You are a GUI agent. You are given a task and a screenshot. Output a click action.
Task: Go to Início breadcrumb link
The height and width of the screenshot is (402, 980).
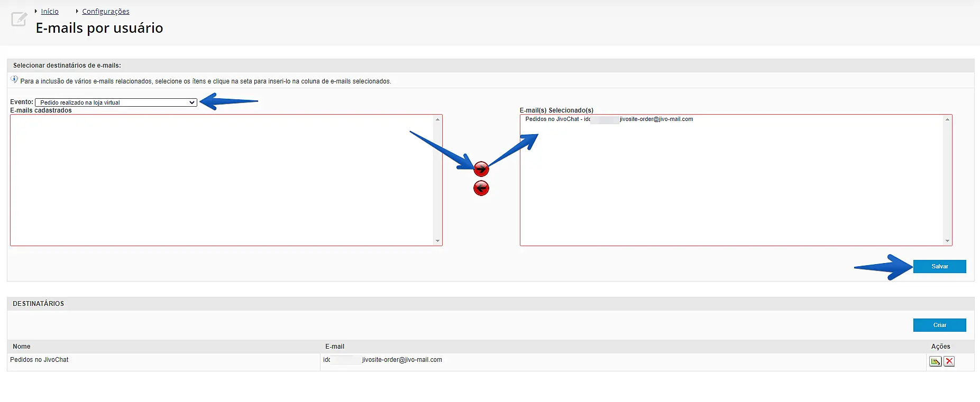point(50,11)
